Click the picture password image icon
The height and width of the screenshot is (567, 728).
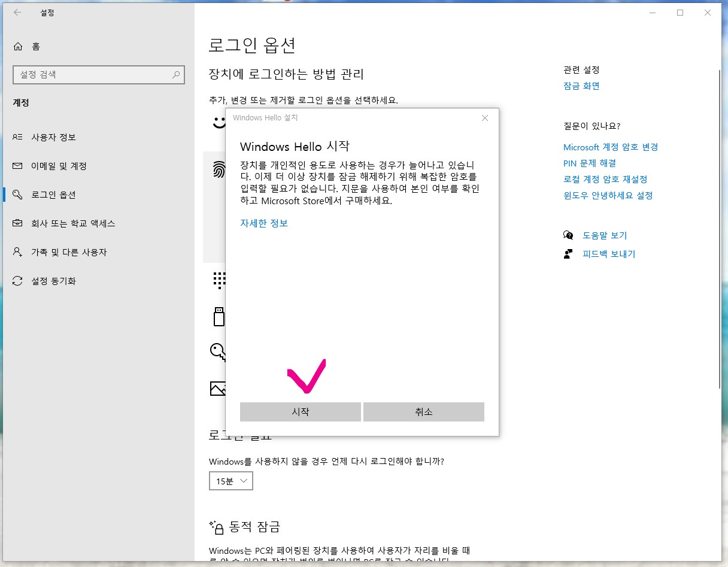(x=217, y=389)
